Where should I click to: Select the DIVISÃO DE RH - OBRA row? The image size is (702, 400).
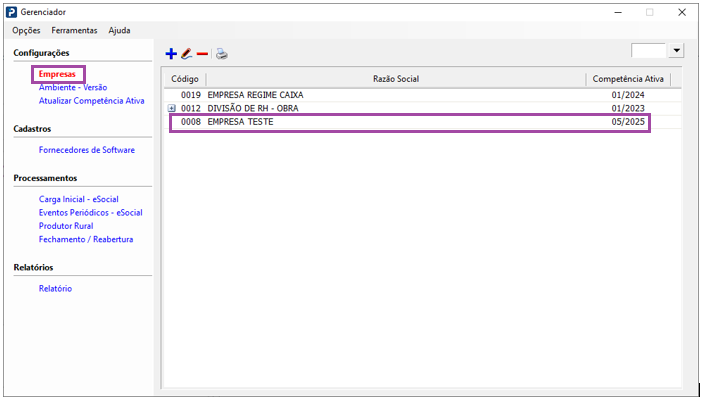point(422,108)
